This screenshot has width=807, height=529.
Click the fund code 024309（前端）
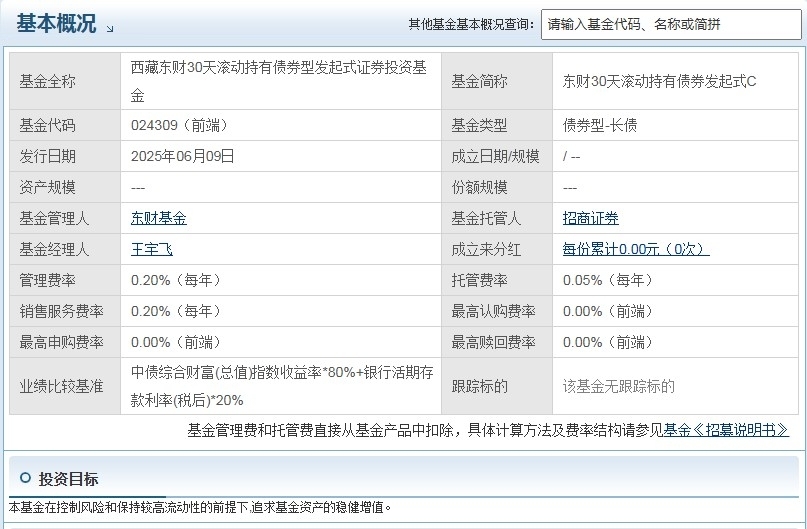[179, 125]
